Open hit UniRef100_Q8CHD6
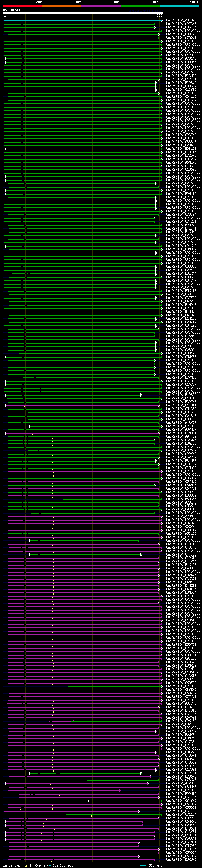202x868 pixels. tap(181, 138)
